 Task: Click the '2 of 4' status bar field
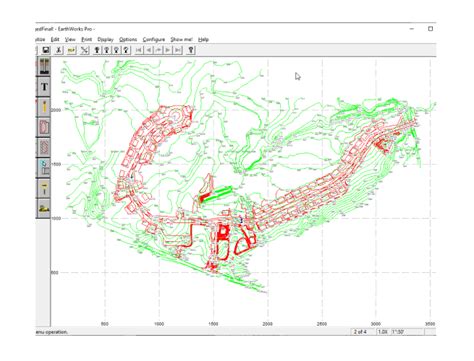click(x=363, y=332)
